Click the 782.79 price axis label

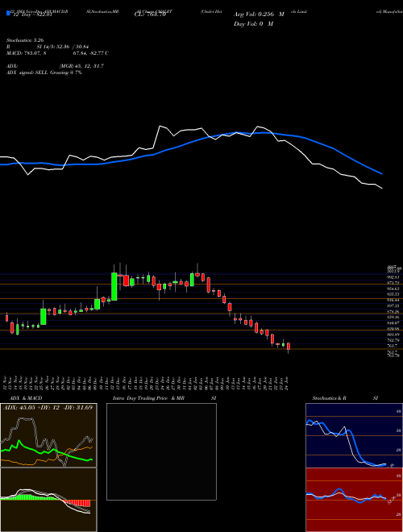coord(393,340)
